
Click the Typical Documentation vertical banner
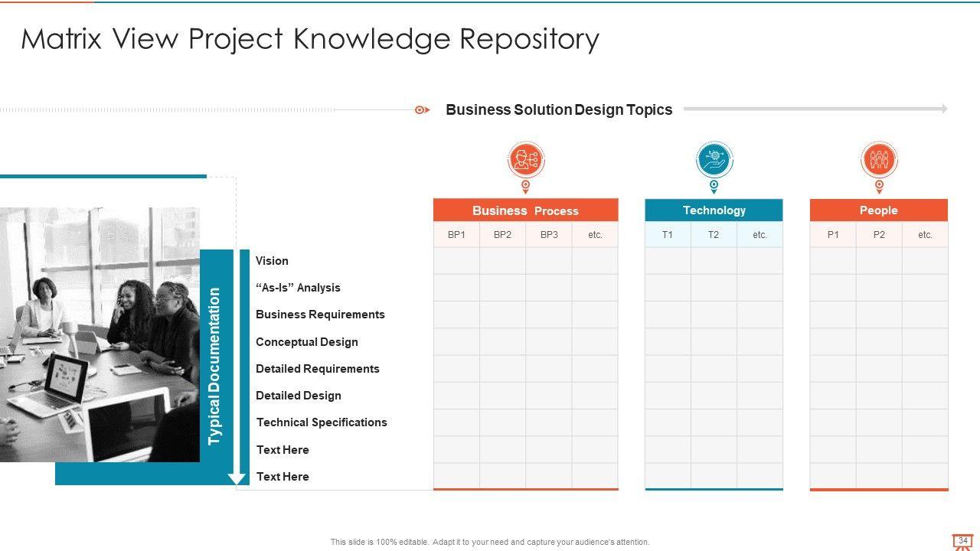coord(214,366)
